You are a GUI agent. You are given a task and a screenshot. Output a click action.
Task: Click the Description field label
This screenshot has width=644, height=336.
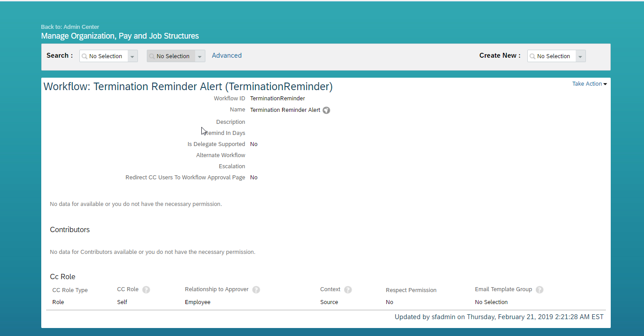click(231, 122)
